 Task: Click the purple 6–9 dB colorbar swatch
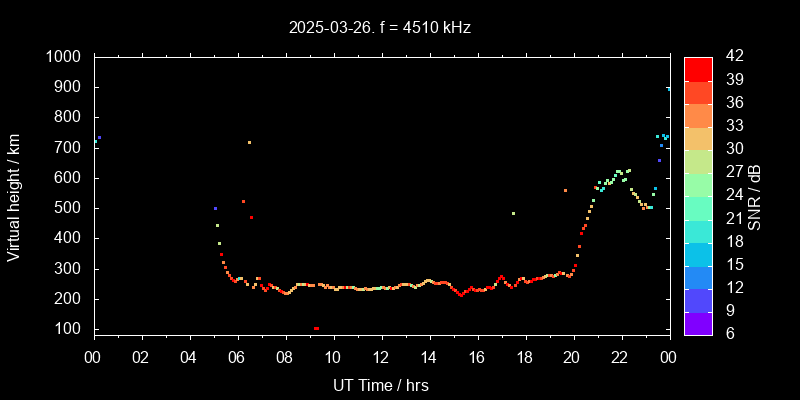coord(698,322)
